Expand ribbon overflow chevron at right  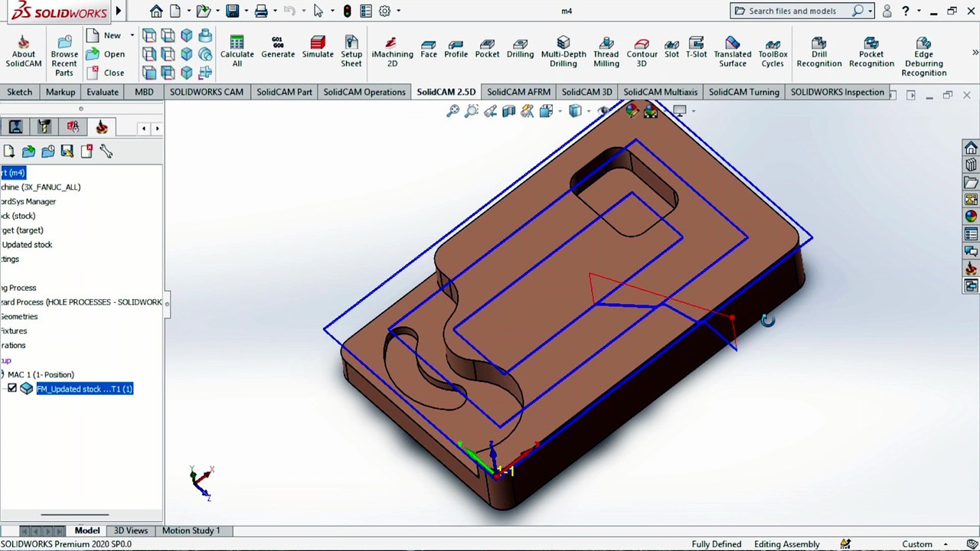point(975,52)
